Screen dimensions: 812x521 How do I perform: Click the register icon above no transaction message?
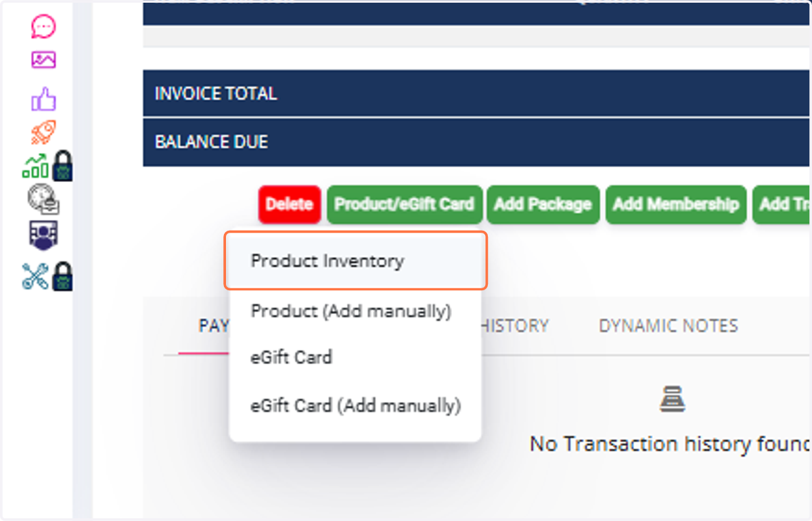click(x=672, y=400)
